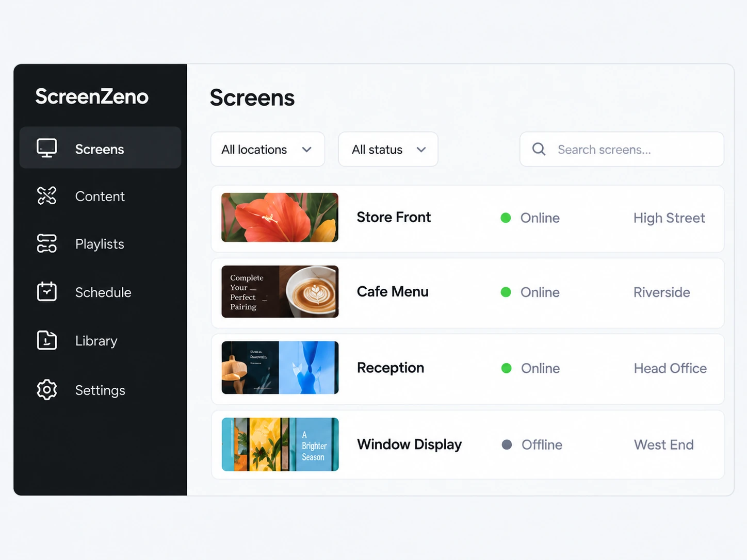
Task: Click the Riverside location text
Action: 662,292
